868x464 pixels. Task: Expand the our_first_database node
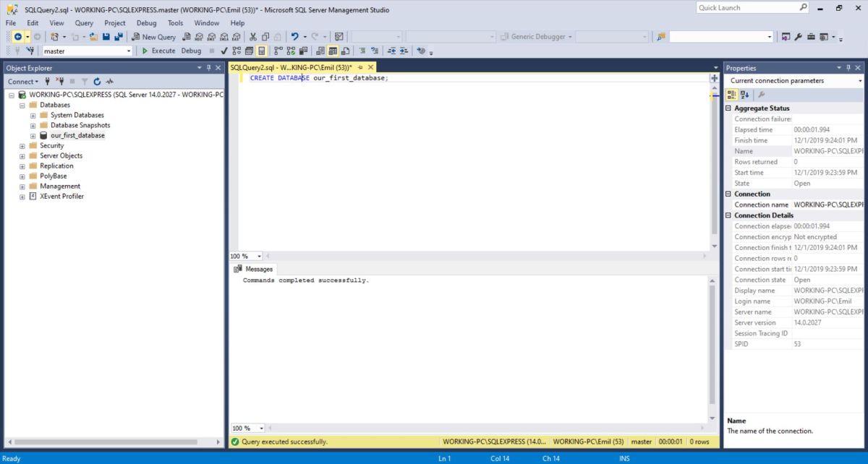(x=32, y=135)
